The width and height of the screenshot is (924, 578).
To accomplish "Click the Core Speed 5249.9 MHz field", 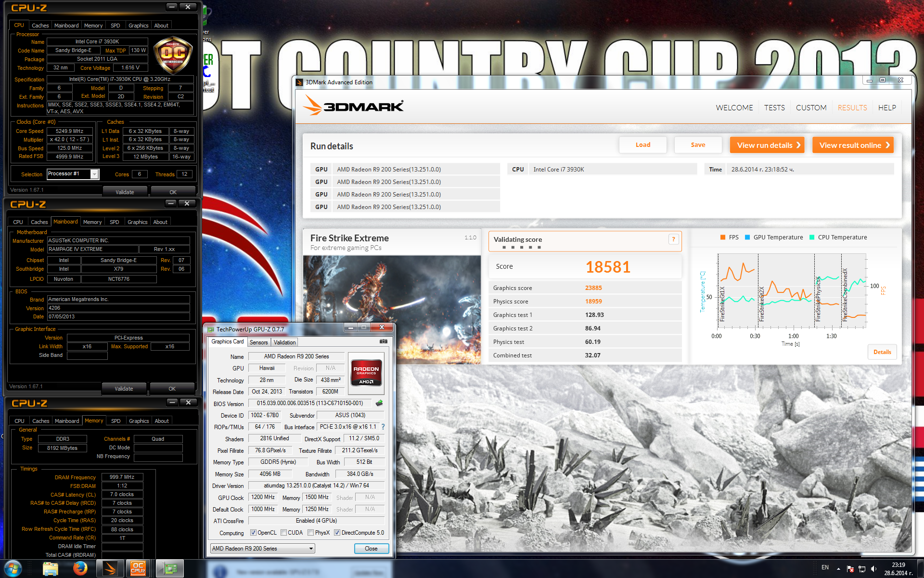I will point(70,131).
